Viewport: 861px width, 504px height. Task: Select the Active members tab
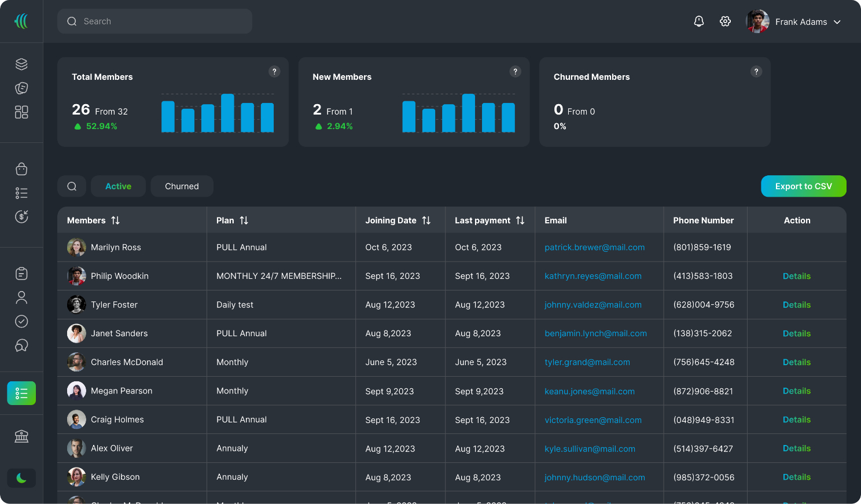tap(118, 186)
